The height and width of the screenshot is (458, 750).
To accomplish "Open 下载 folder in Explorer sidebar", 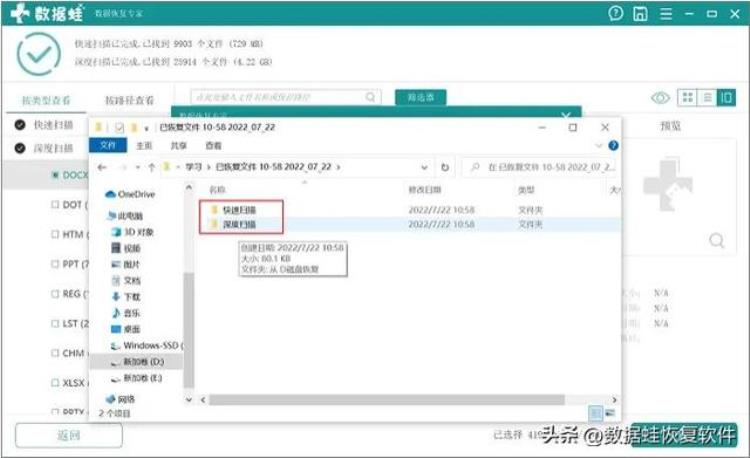I will coord(126,296).
